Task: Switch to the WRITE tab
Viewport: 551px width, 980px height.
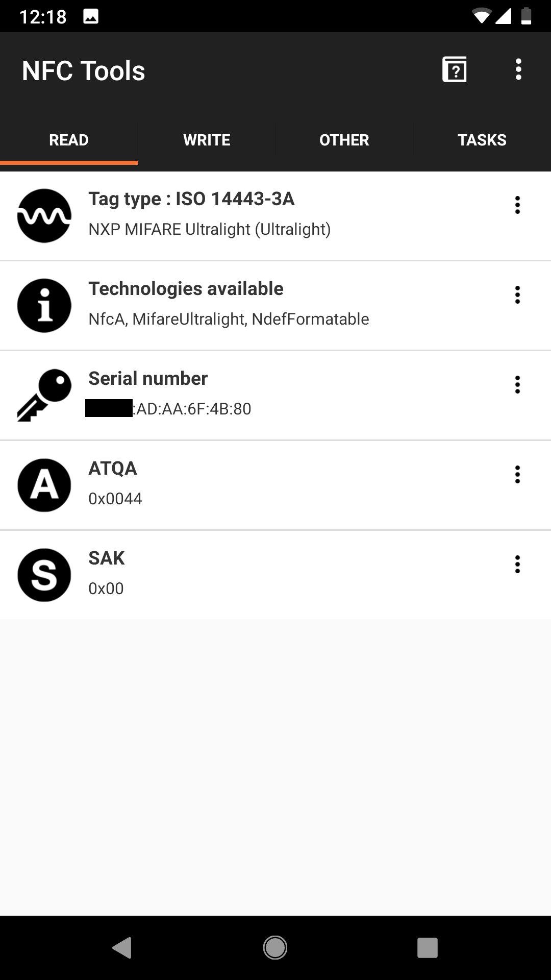Action: [x=207, y=140]
